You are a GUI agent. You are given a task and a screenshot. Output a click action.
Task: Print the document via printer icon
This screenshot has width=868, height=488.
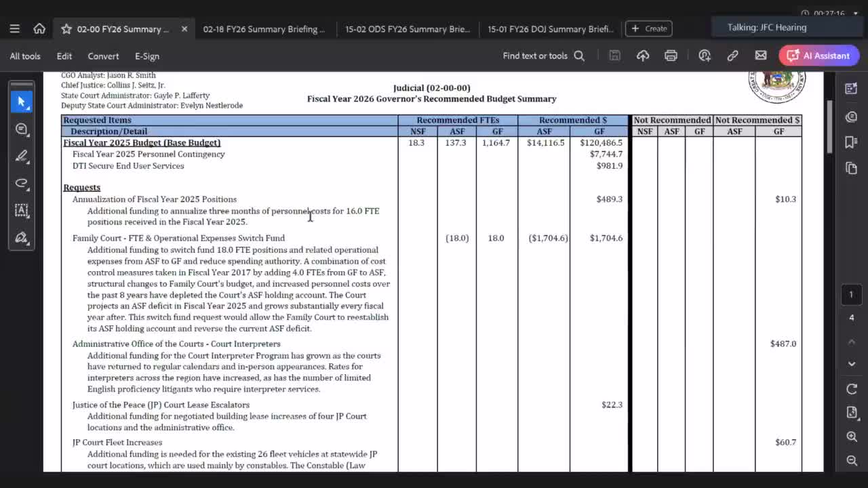671,56
